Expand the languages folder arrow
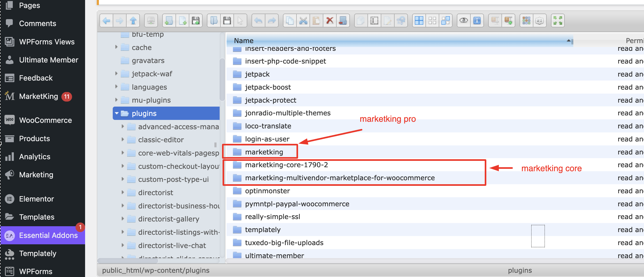 pos(116,87)
